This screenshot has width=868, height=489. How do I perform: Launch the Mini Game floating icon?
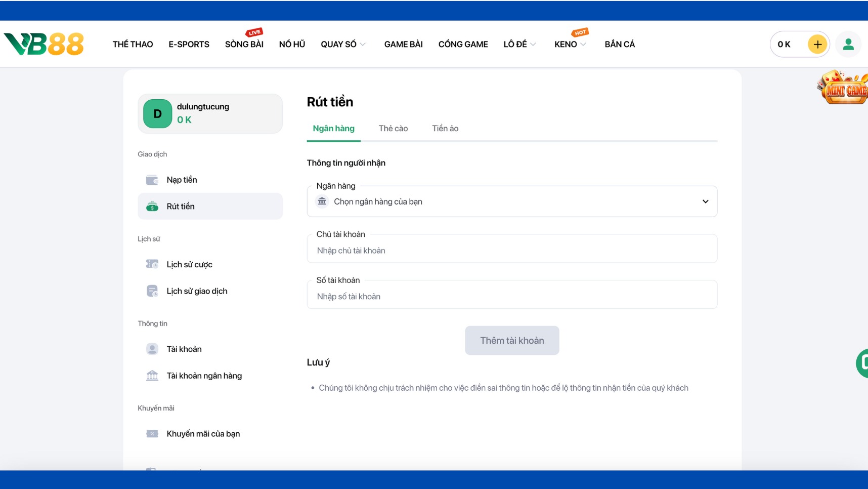tap(842, 87)
